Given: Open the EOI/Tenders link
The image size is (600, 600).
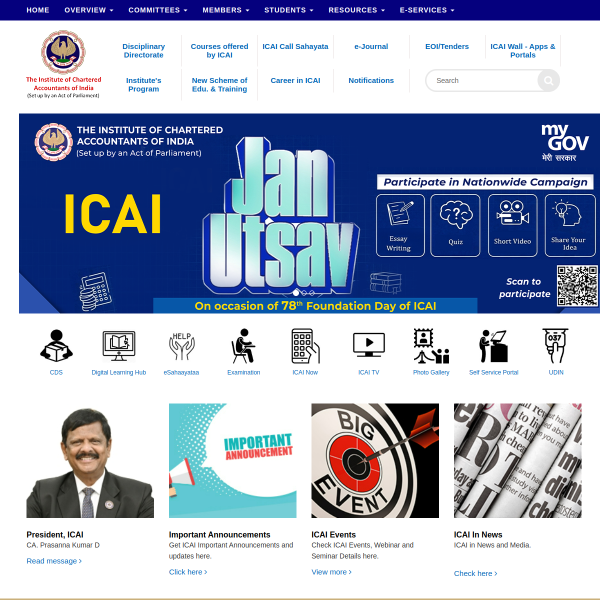Looking at the screenshot, I should point(447,46).
